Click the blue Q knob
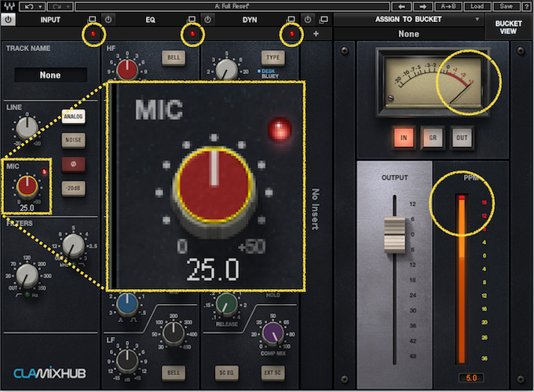This screenshot has height=392, width=534. pyautogui.click(x=127, y=304)
